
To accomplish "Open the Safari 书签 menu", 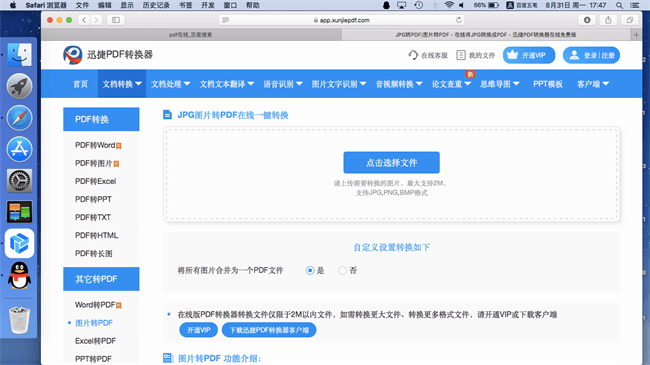I will pyautogui.click(x=185, y=5).
